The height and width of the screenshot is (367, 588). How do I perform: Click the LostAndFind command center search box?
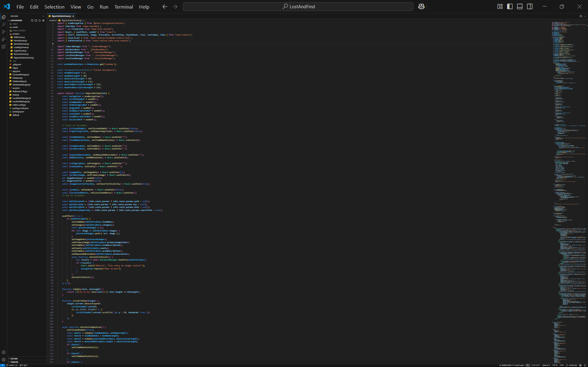(298, 7)
